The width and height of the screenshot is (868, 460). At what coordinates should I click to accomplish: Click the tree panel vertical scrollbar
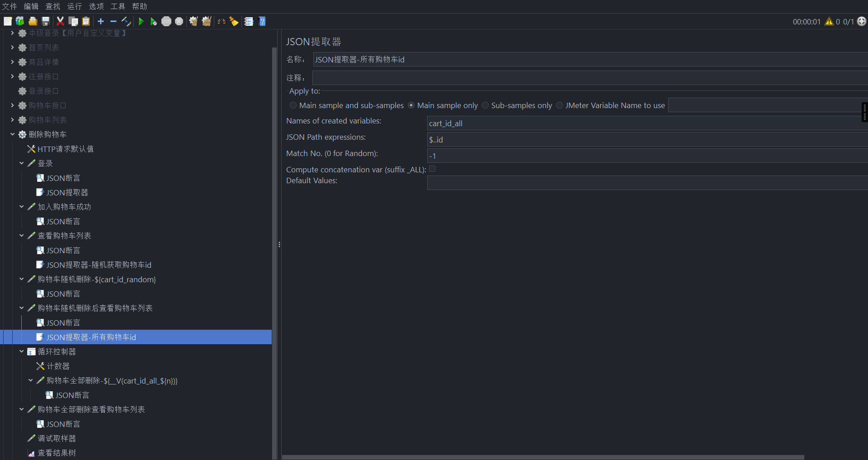[x=274, y=253]
